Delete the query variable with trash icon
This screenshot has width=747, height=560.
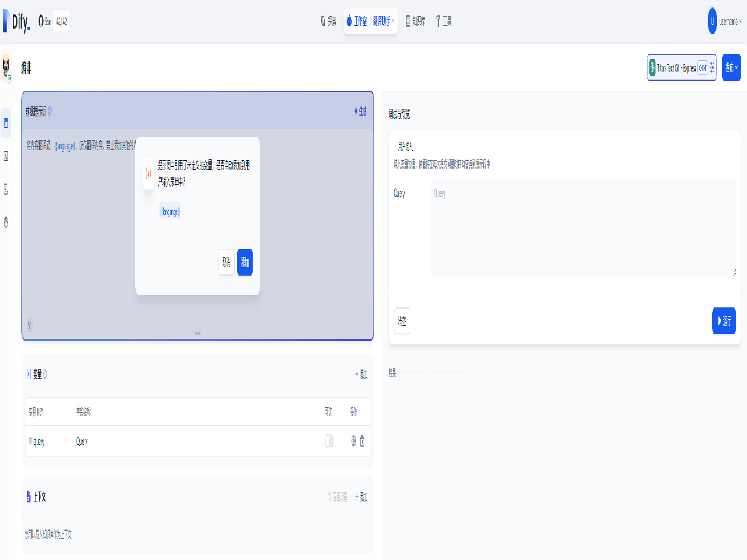(x=362, y=441)
